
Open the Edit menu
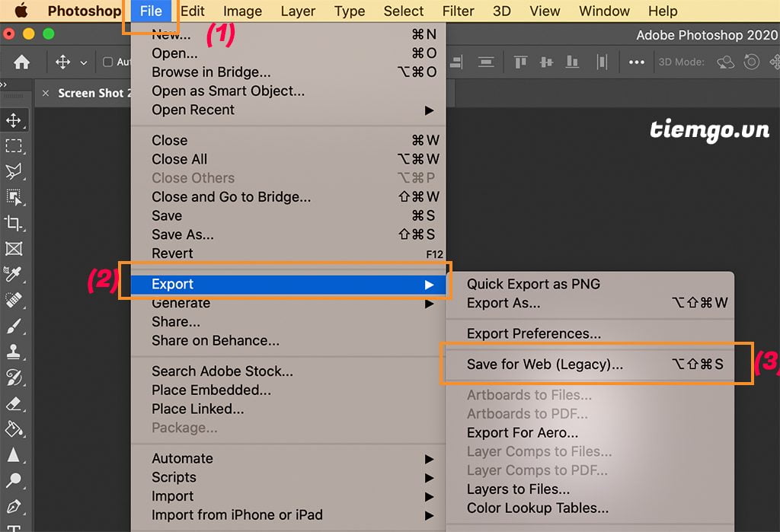193,11
